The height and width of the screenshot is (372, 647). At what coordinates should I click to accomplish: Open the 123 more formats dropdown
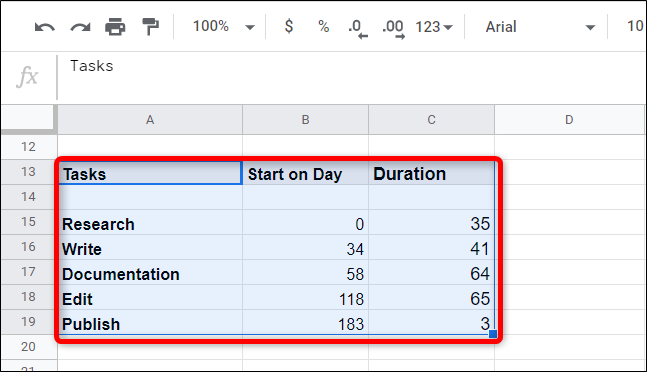click(x=434, y=27)
